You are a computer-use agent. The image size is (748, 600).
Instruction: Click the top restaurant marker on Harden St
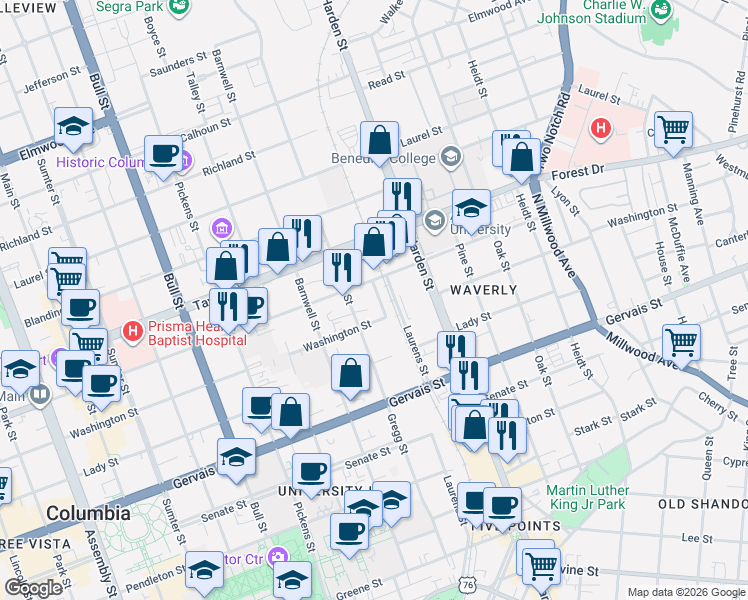[402, 197]
